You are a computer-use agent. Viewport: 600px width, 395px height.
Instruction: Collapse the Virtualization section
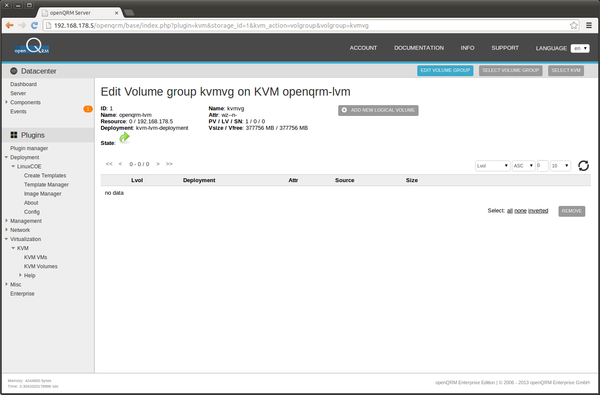(x=7, y=239)
